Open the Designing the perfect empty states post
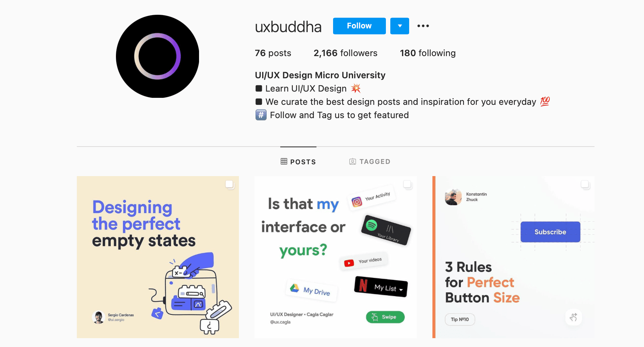 (x=158, y=257)
